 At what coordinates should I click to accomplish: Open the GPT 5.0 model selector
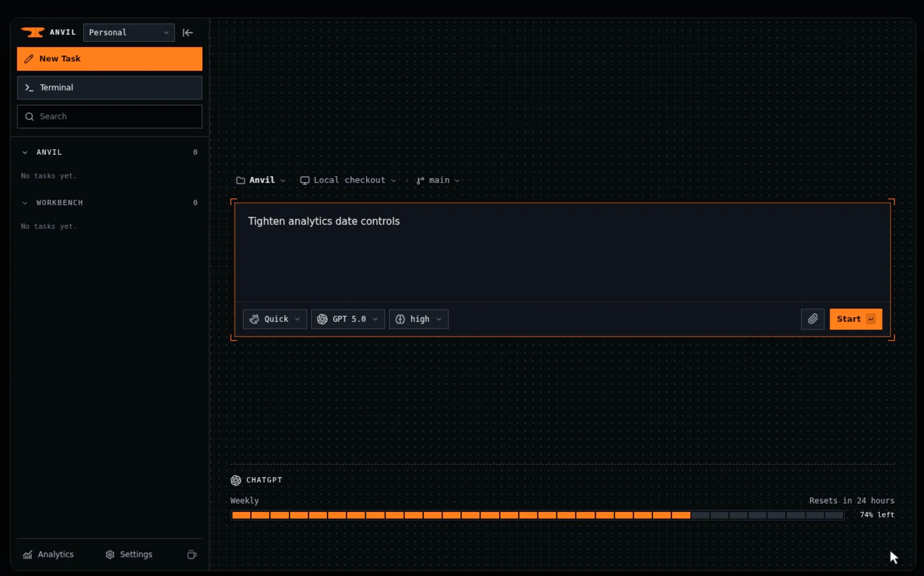coord(348,319)
